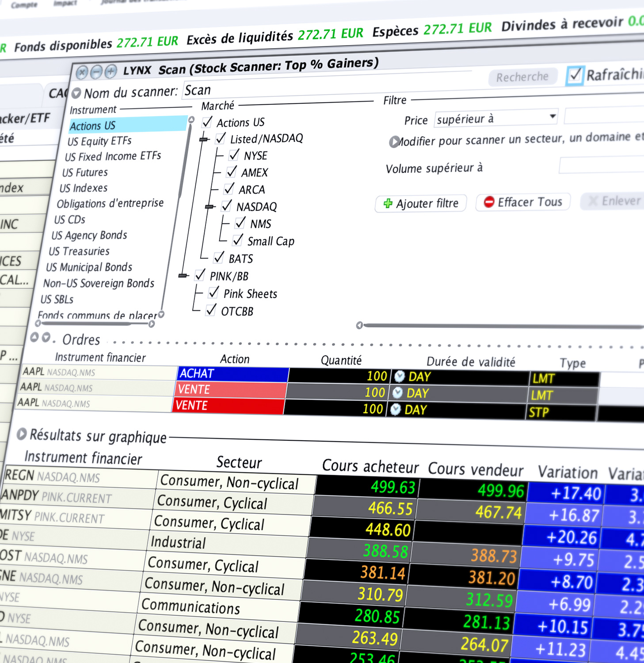The height and width of the screenshot is (663, 644).
Task: Click the Effacer Tous button
Action: click(x=523, y=202)
